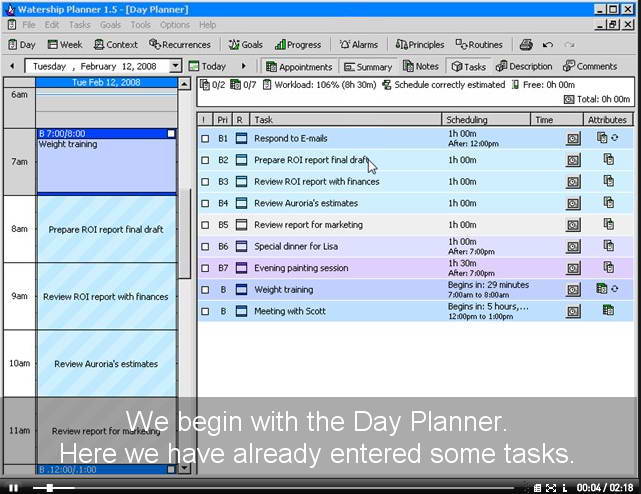Click attributes icon for Prepare ROI report
641x494 pixels.
pyautogui.click(x=609, y=159)
